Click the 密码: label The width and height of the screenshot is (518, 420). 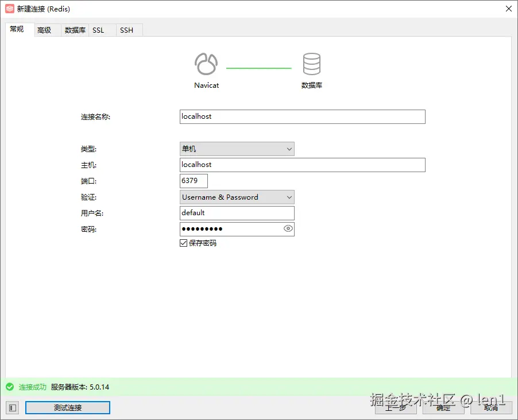(x=88, y=229)
